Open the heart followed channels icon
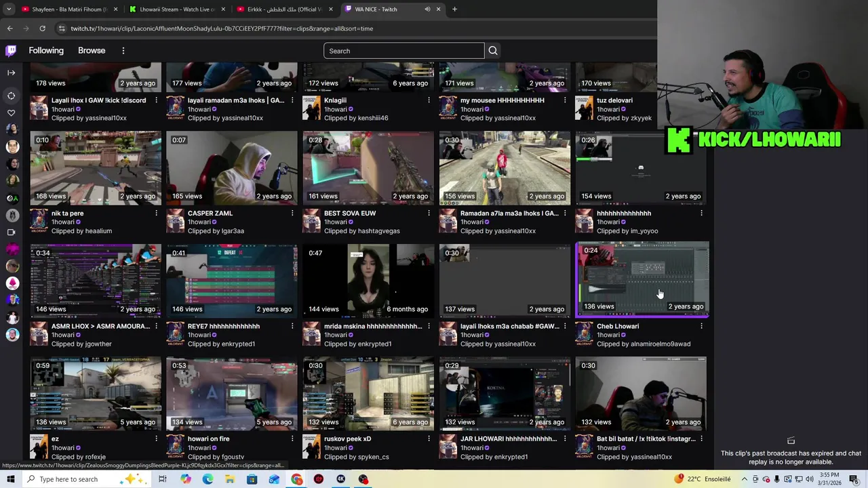This screenshot has height=488, width=868. coord(11,113)
